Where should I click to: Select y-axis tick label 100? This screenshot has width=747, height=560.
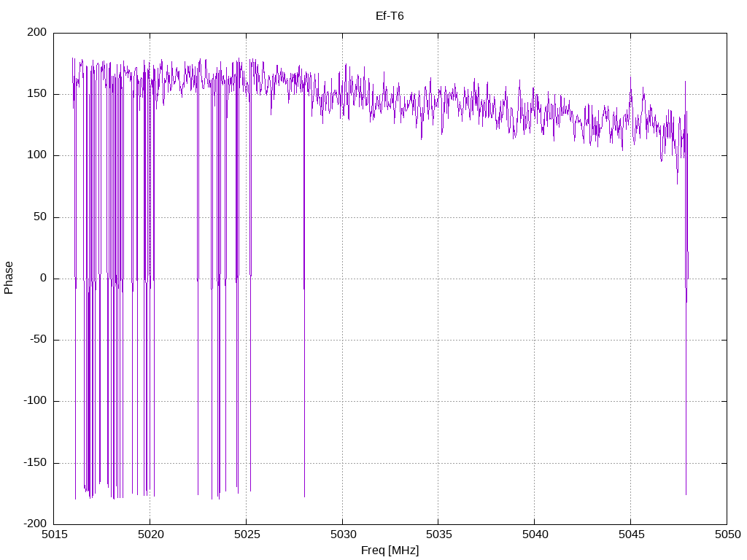[37, 155]
